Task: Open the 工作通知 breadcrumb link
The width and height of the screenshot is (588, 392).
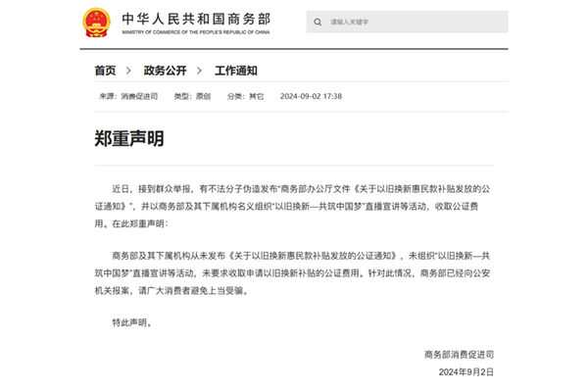Action: coord(235,71)
